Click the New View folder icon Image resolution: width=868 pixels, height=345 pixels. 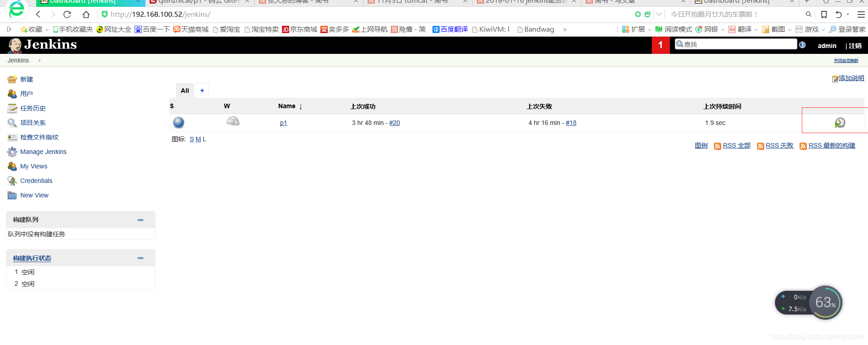(12, 195)
